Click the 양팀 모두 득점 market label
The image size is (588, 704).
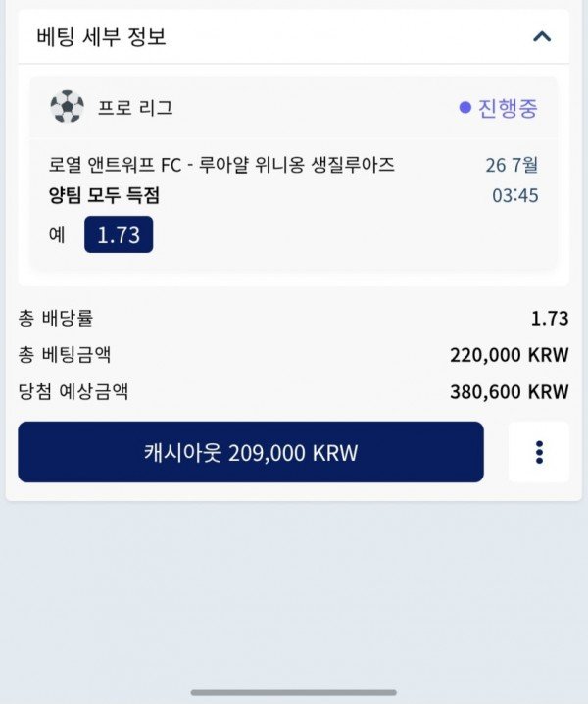tap(104, 195)
